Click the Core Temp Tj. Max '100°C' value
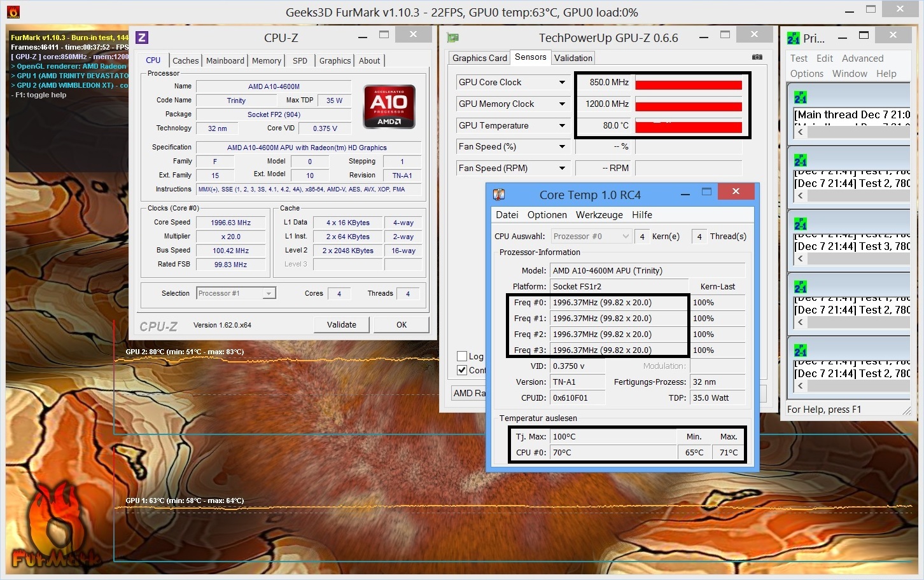 [613, 436]
